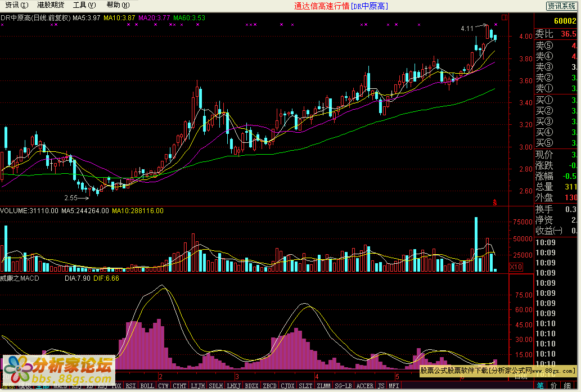581x392 pixels.
Task: Click the DIF:6.66 value label
Action: (x=106, y=278)
